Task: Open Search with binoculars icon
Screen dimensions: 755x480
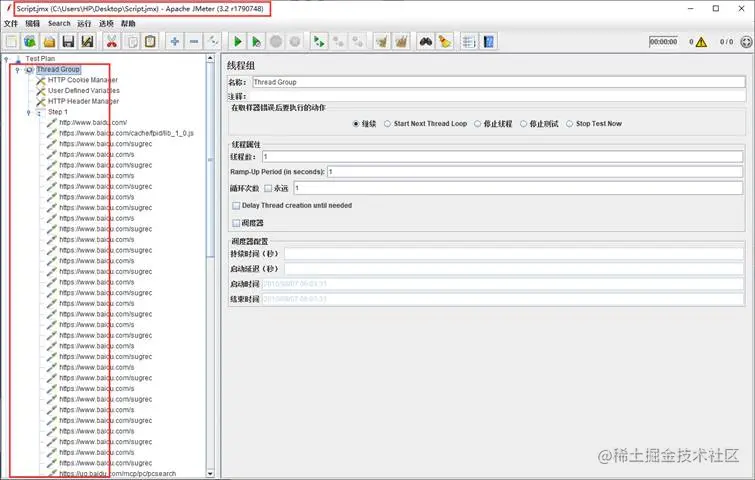Action: click(426, 42)
